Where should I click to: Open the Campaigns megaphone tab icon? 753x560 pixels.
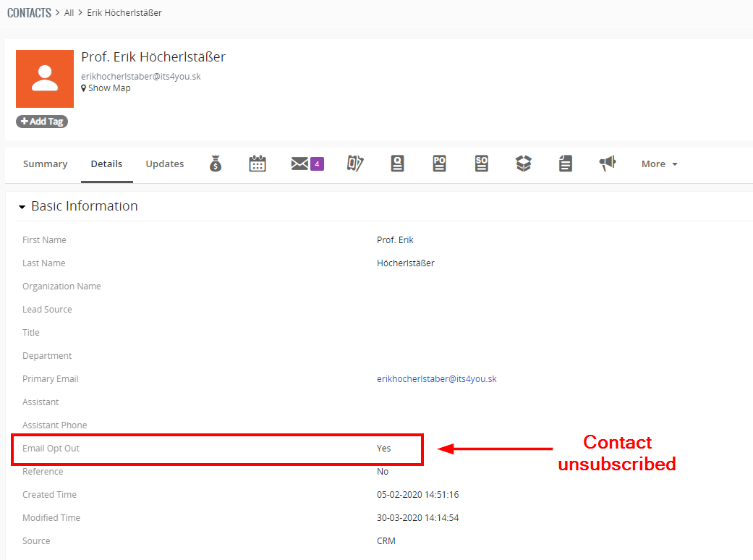(608, 164)
